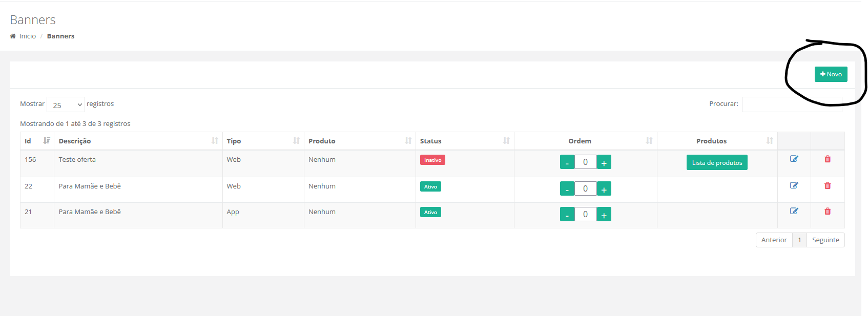Image resolution: width=868 pixels, height=316 pixels.
Task: Increase order for banner Id 21
Action: (604, 215)
